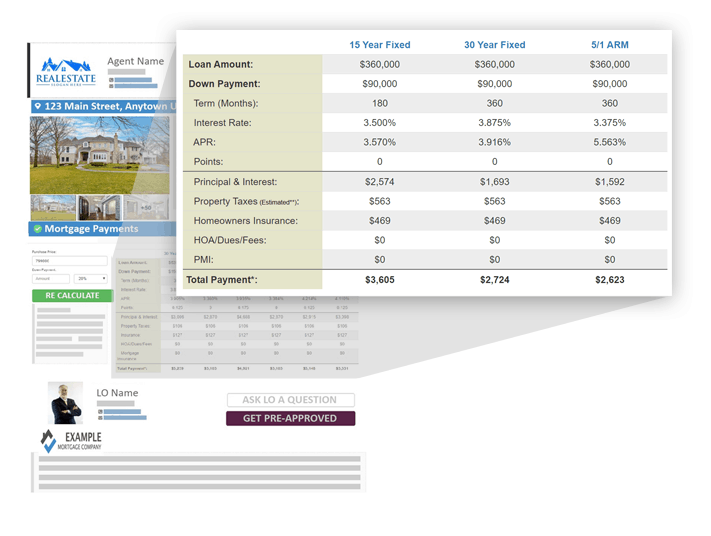Image resolution: width=711 pixels, height=536 pixels.
Task: Click the green check icon beside Mortgage Payments
Action: tap(38, 229)
